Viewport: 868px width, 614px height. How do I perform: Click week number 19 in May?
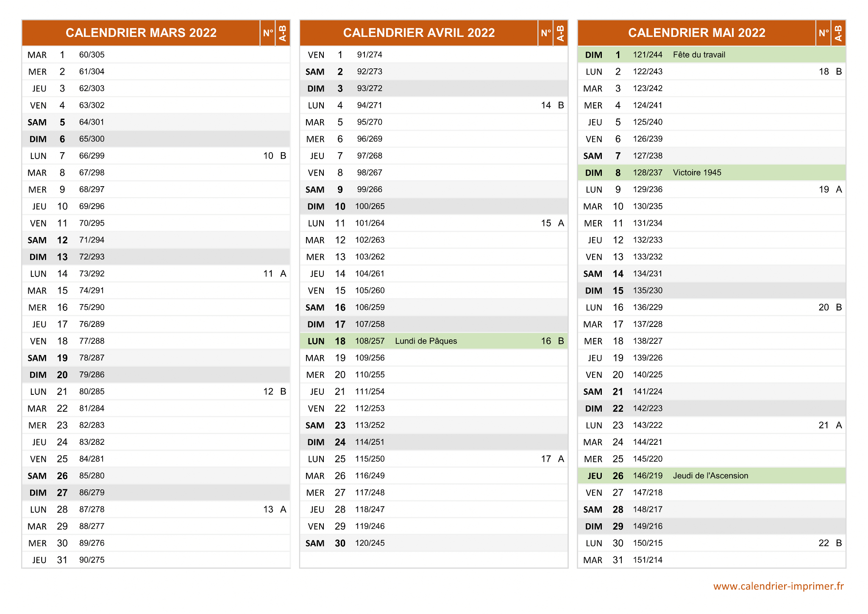tap(823, 190)
